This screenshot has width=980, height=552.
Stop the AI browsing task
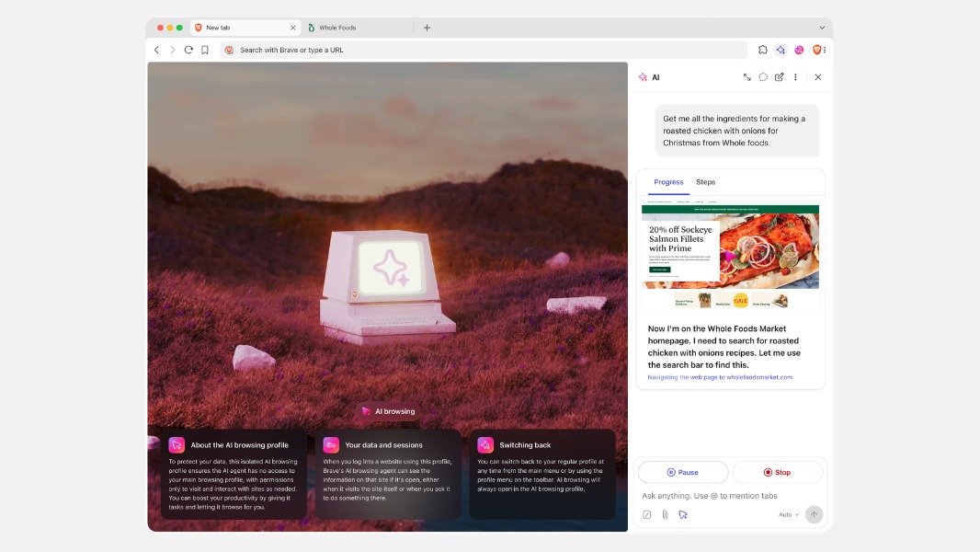pyautogui.click(x=777, y=472)
